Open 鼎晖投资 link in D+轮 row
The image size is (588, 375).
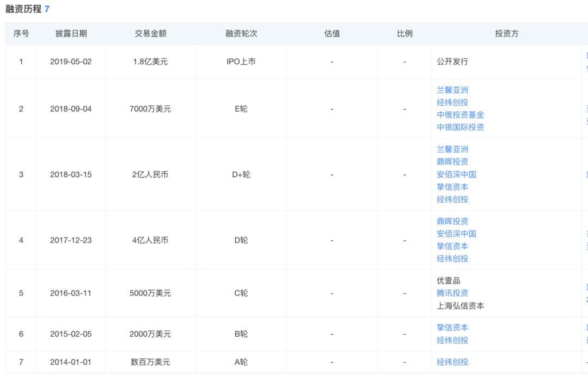(x=452, y=162)
